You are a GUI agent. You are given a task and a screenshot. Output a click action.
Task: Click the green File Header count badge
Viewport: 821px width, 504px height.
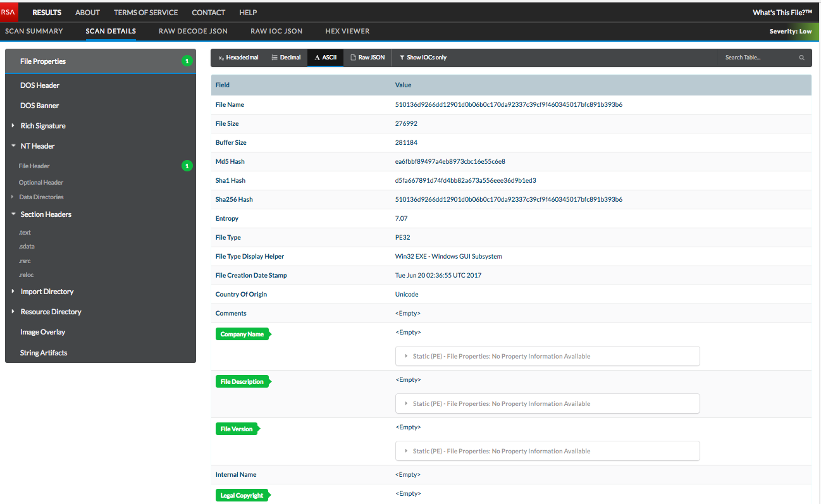(187, 166)
